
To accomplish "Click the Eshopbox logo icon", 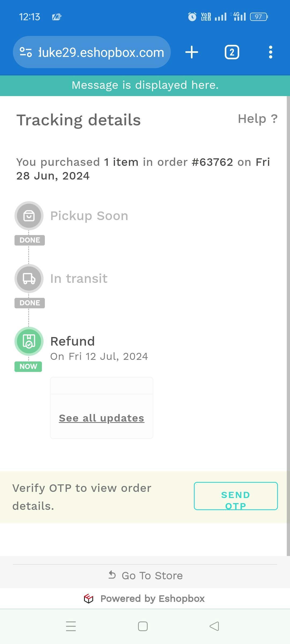I will 89,599.
